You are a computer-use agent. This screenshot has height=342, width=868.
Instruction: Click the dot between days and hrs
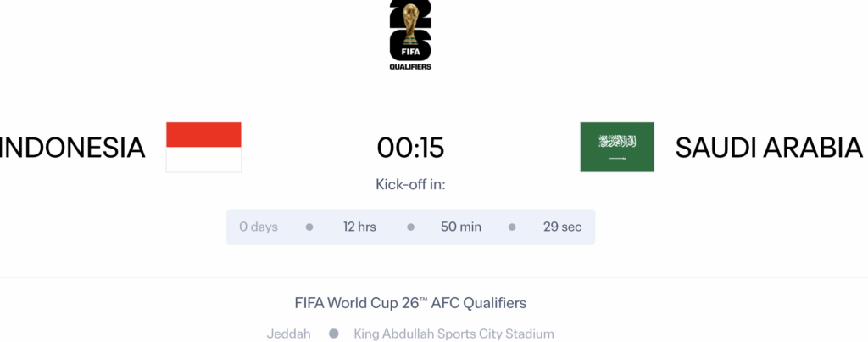(x=309, y=227)
